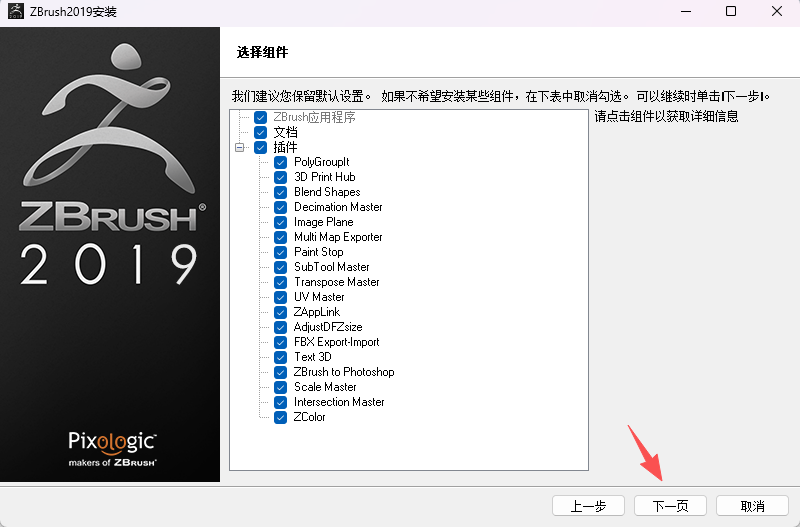The height and width of the screenshot is (527, 800).
Task: Select the ZColor label
Action: point(310,417)
